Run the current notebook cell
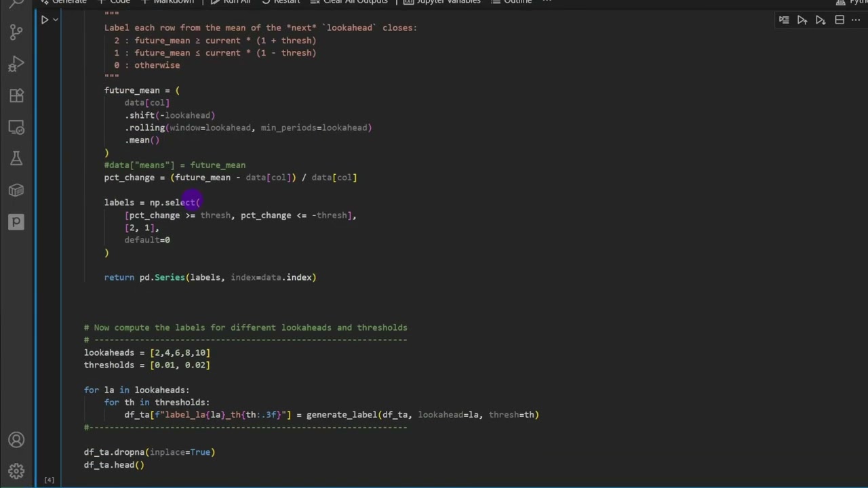 (x=44, y=20)
